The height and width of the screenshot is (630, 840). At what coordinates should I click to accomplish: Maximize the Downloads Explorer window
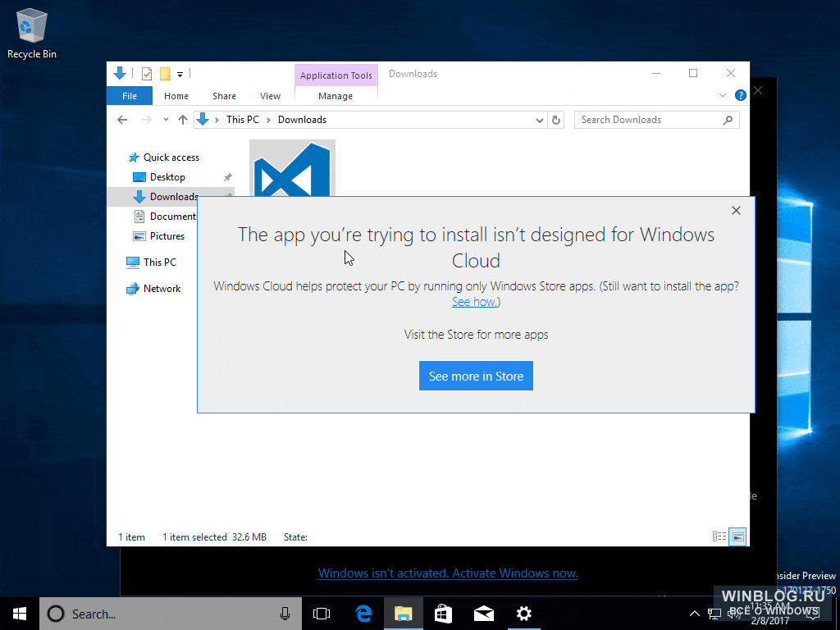coord(693,73)
